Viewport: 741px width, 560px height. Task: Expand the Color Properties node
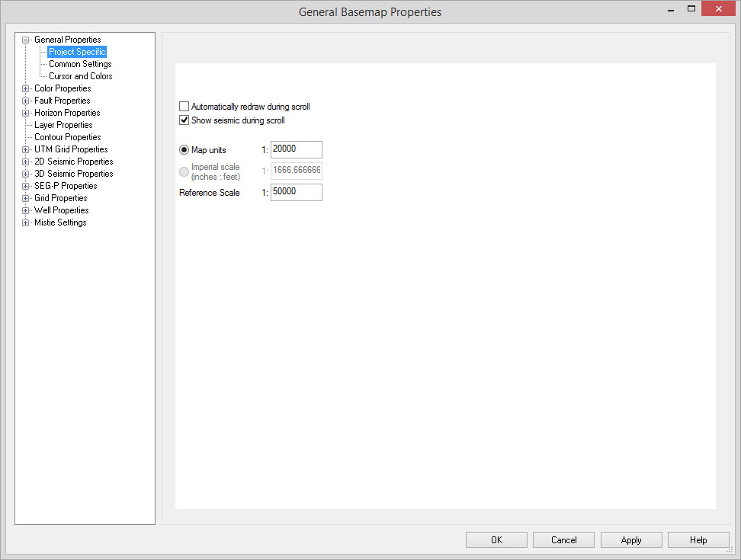(x=26, y=88)
